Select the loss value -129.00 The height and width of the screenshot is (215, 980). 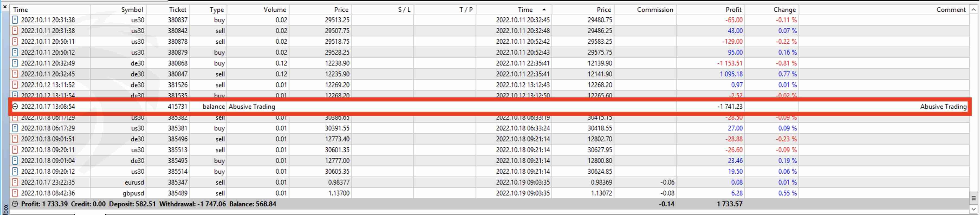pos(732,41)
